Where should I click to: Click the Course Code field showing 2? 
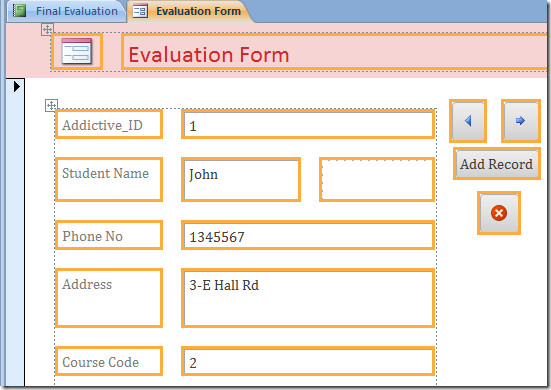click(x=308, y=361)
